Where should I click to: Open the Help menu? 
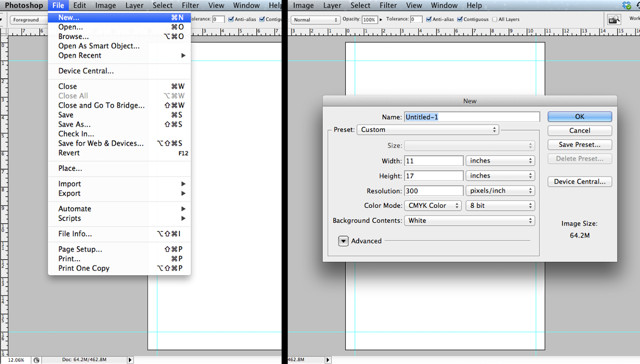[x=474, y=5]
